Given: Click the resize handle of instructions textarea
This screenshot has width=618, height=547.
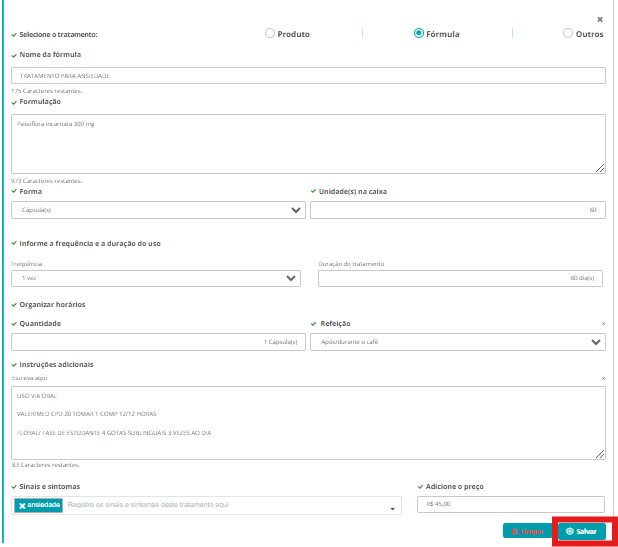Looking at the screenshot, I should 600,454.
